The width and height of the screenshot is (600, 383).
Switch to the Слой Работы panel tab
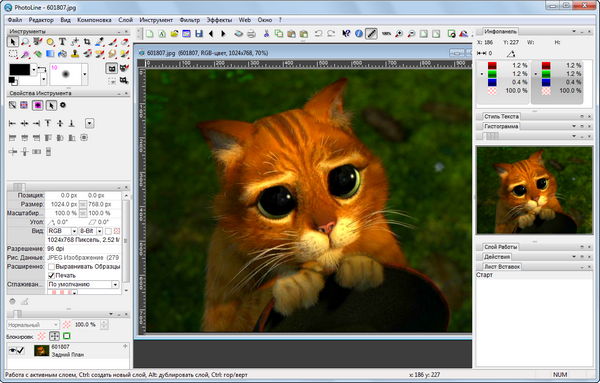(x=501, y=247)
